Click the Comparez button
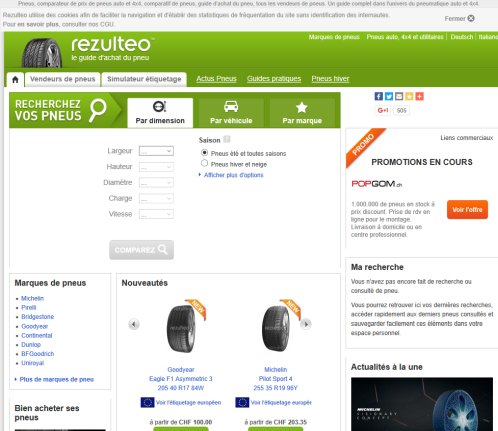 tap(141, 250)
